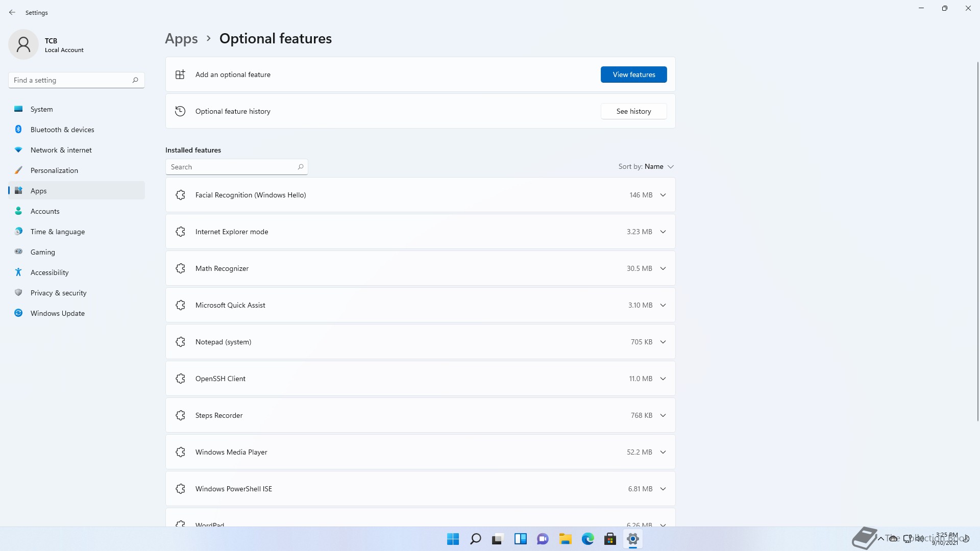
Task: Open Privacy & security settings
Action: pos(77,293)
